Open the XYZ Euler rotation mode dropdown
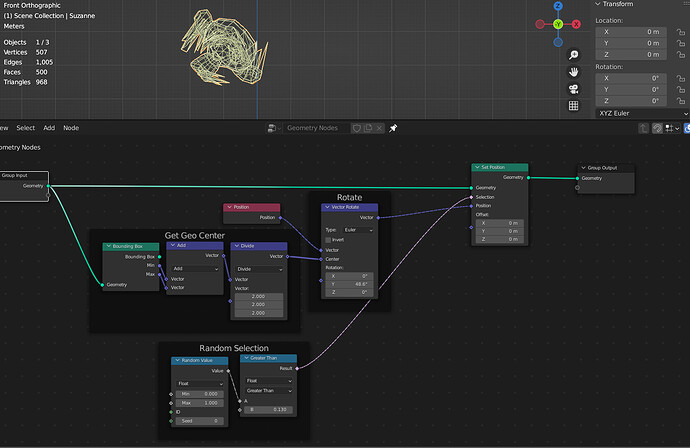 (642, 114)
